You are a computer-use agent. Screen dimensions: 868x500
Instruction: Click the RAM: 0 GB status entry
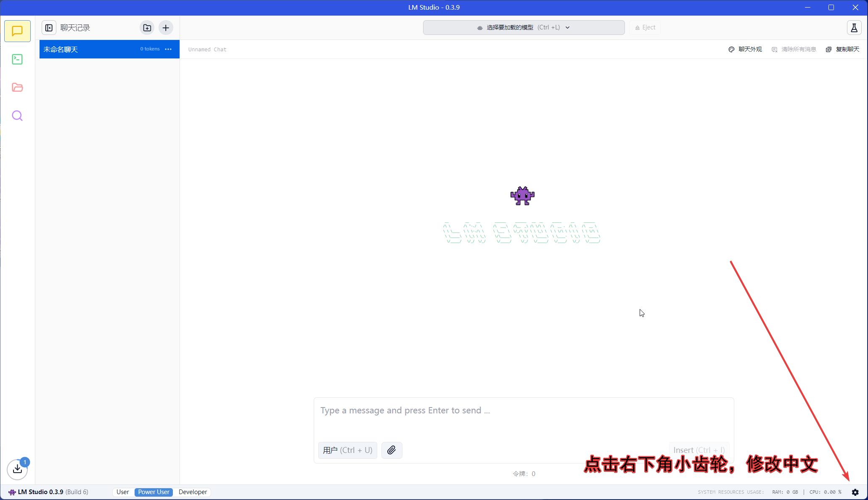click(x=785, y=492)
